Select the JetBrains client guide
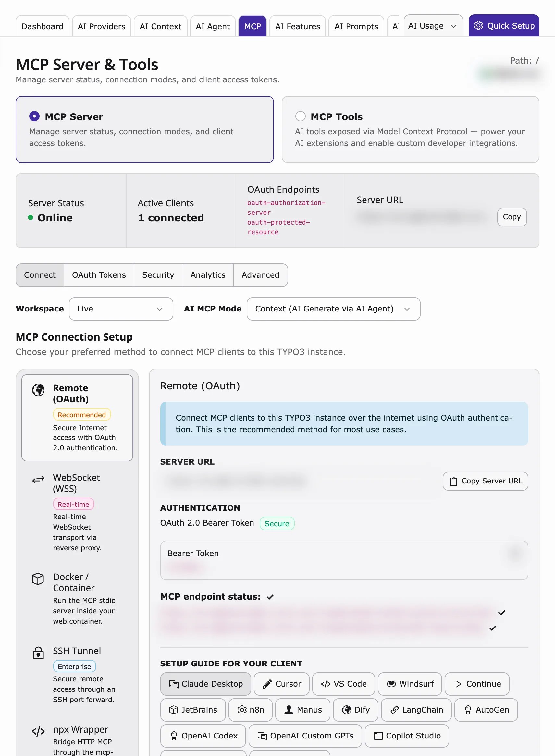This screenshot has width=555, height=756. [x=193, y=709]
